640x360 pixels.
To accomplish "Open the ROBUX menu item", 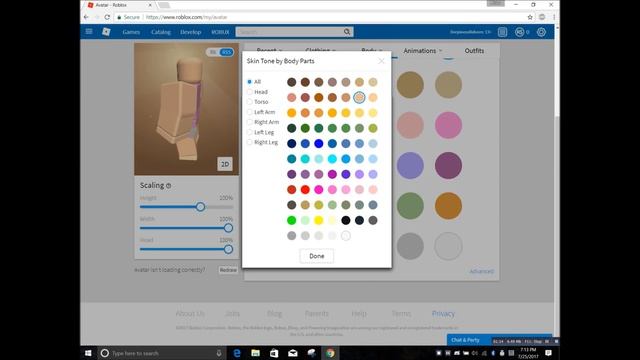I will coord(220,32).
